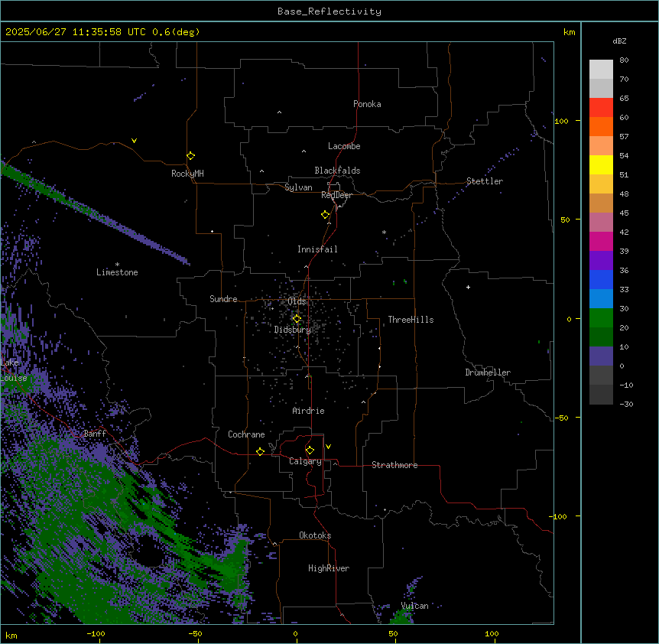Screen dimensions: 659x644
Task: Click the dBZ legend heading
Action: [619, 41]
